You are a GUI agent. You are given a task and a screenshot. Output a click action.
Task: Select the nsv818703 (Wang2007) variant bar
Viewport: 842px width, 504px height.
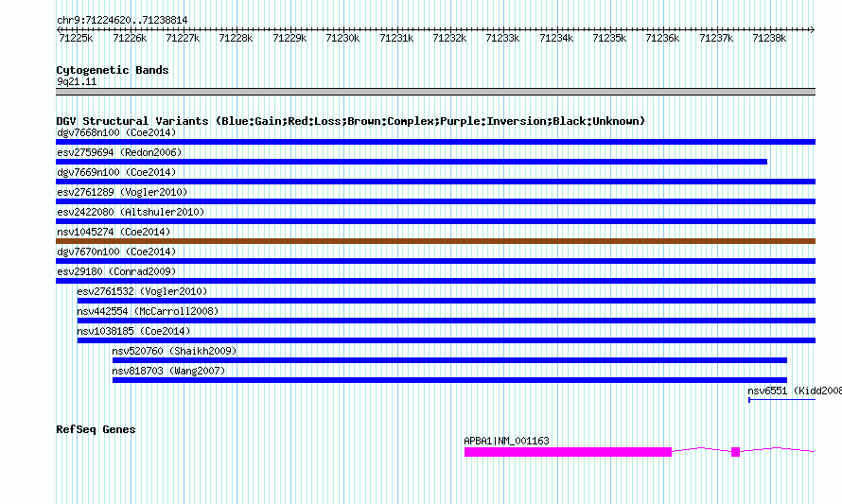point(449,380)
